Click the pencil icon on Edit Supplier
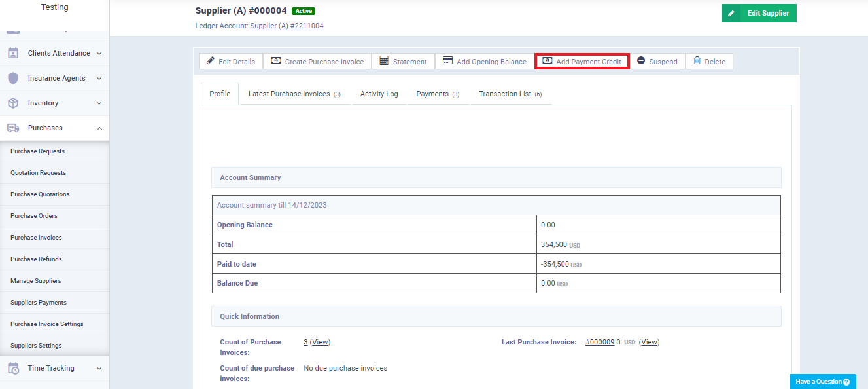 pyautogui.click(x=731, y=13)
